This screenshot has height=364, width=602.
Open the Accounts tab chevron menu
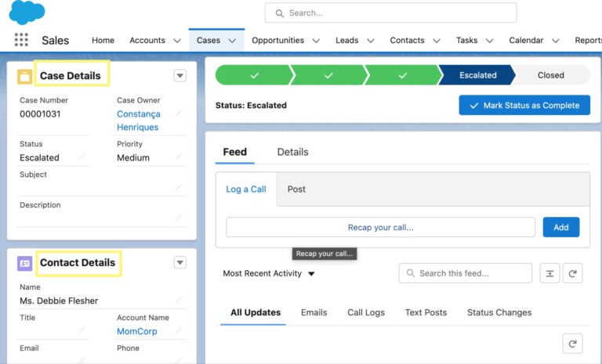177,40
